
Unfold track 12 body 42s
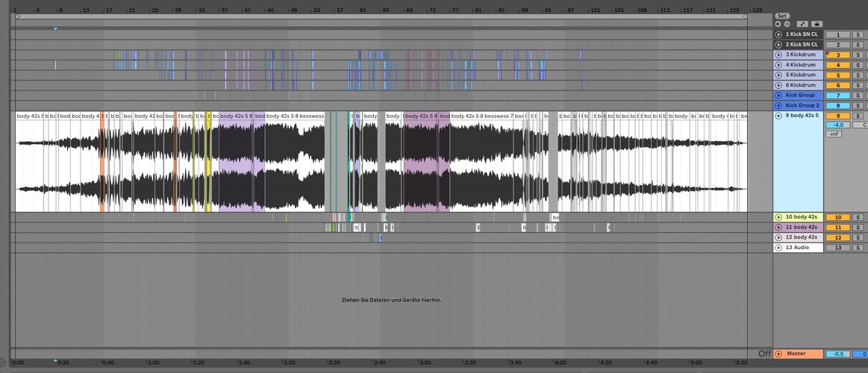point(778,237)
